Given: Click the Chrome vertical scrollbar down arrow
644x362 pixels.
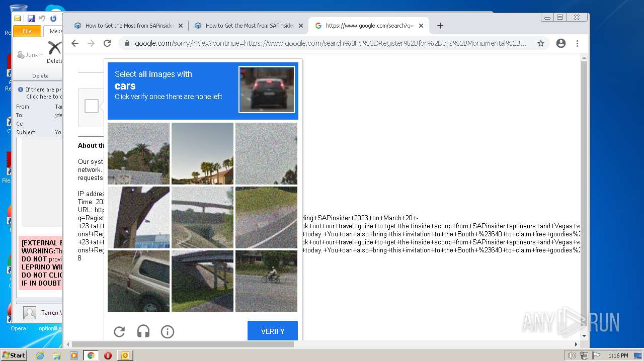Looking at the screenshot, I should click(584, 336).
